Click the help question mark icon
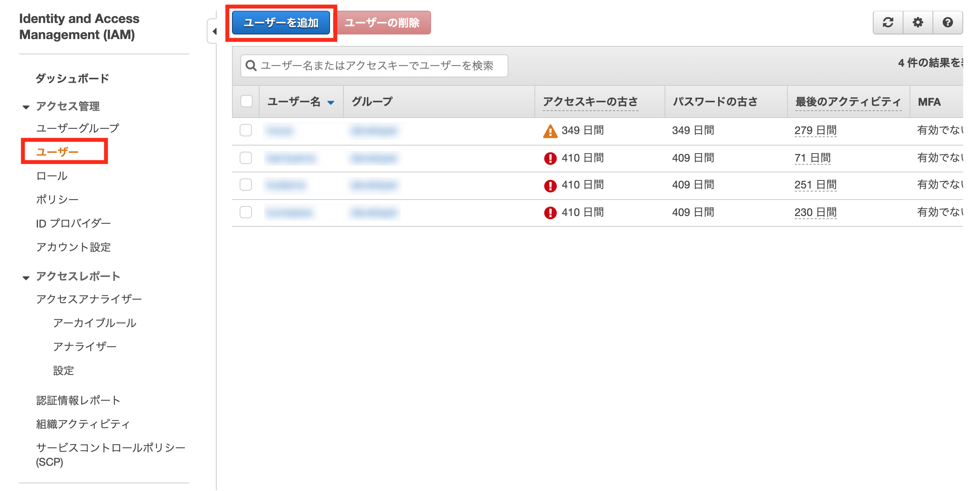 [947, 23]
